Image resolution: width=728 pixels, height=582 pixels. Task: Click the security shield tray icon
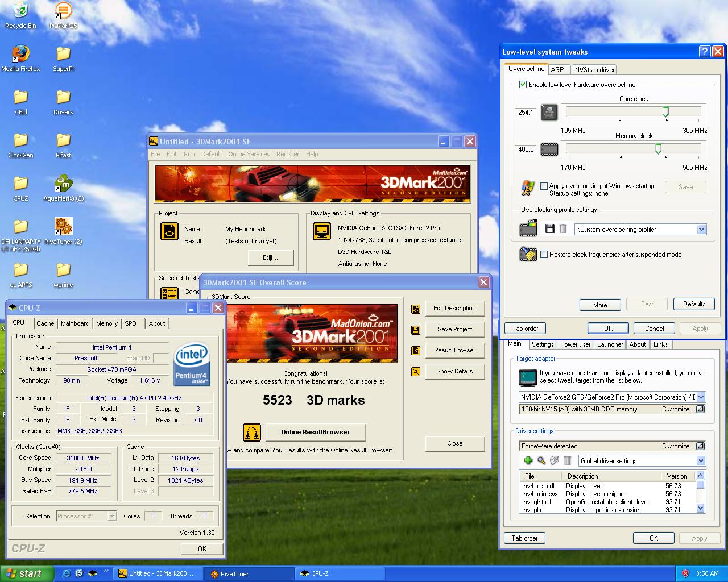pos(685,573)
